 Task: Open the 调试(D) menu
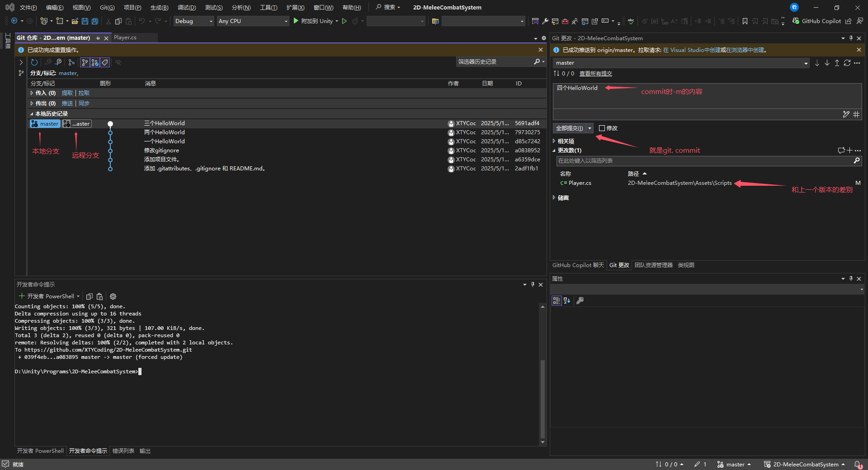(x=186, y=8)
